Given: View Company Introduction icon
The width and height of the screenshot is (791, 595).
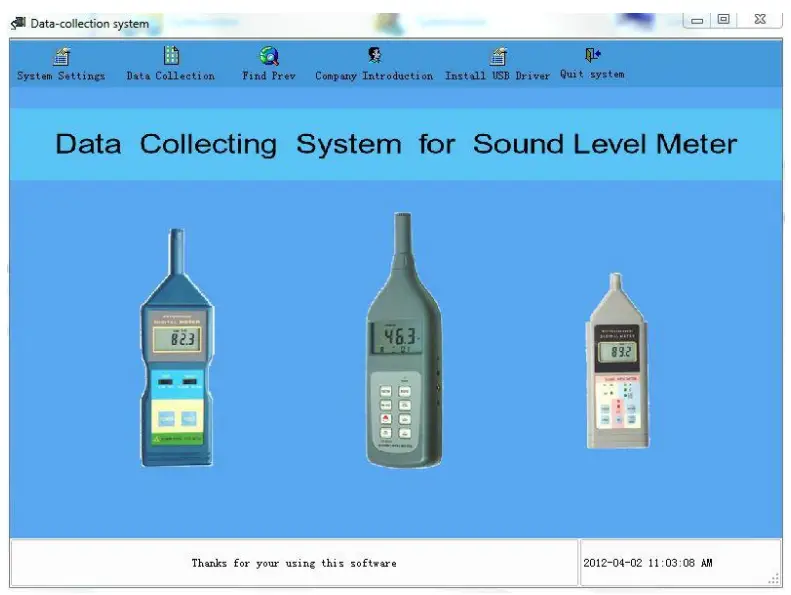Looking at the screenshot, I should pyautogui.click(x=374, y=55).
